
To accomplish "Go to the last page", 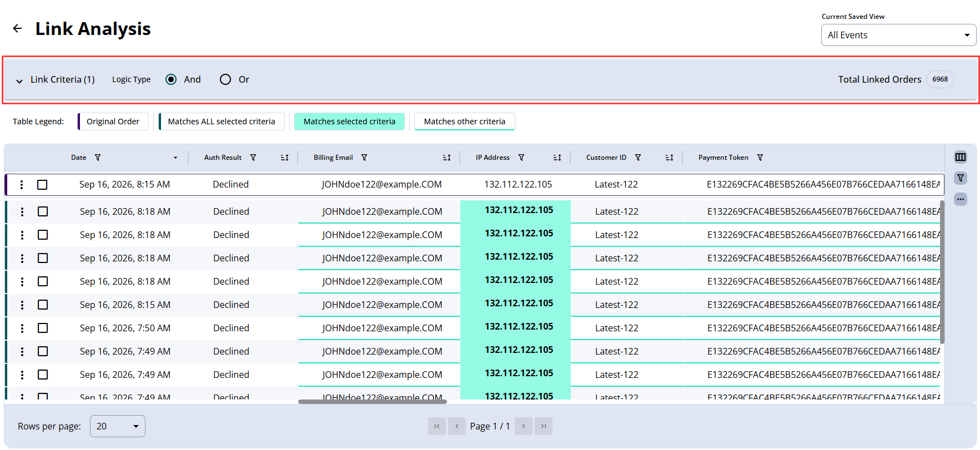I will 544,426.
